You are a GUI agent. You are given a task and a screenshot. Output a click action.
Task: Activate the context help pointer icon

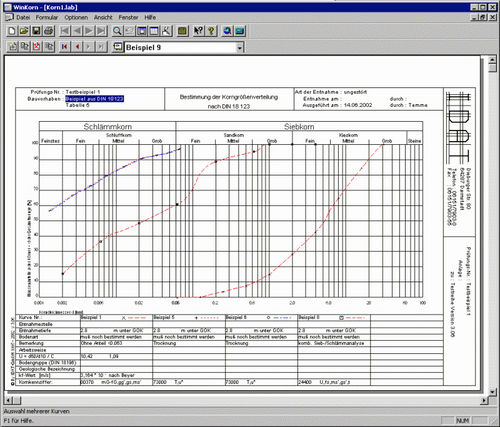pyautogui.click(x=198, y=31)
